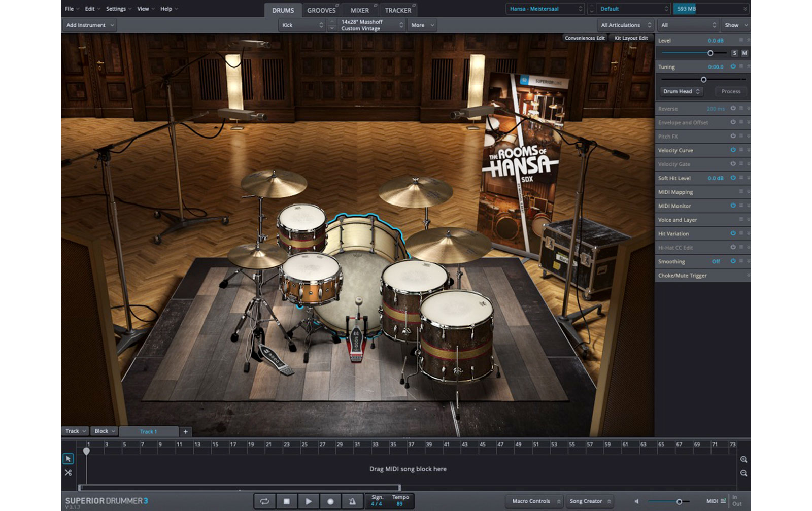Adjust the Tuning slider handle

click(x=703, y=80)
